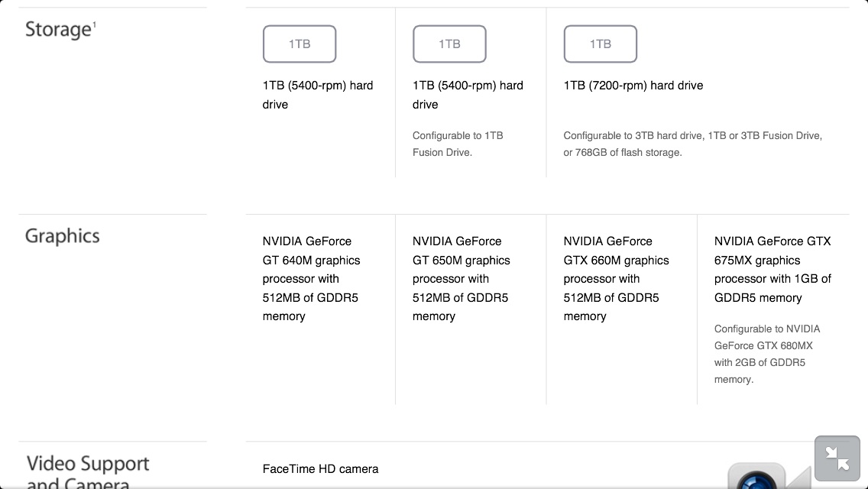Select the 1TB badge above the Fusion Drive note

[449, 44]
